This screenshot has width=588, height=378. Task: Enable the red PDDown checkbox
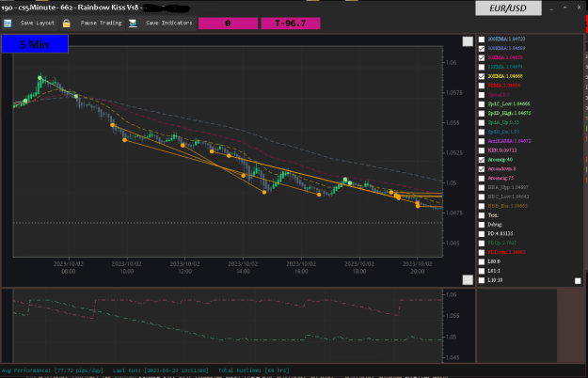point(482,253)
